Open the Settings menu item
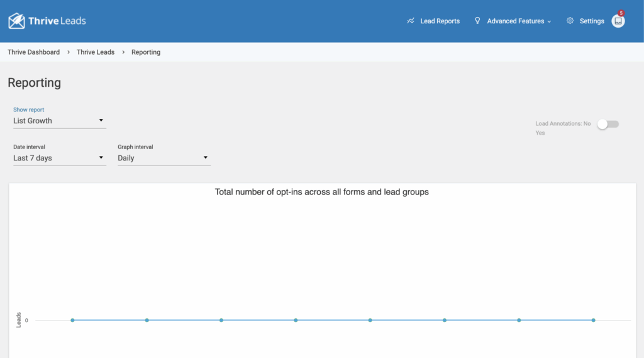 click(591, 21)
